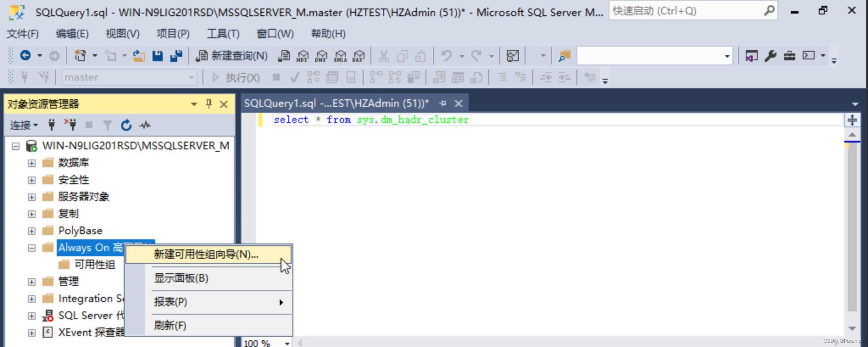Click the Open File folder icon
Image resolution: width=868 pixels, height=347 pixels.
click(x=139, y=56)
